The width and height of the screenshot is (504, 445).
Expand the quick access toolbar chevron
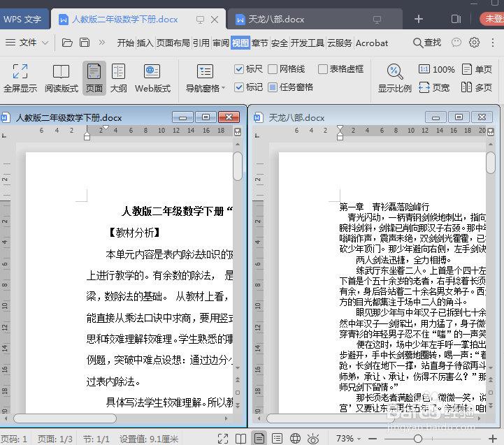coord(102,43)
